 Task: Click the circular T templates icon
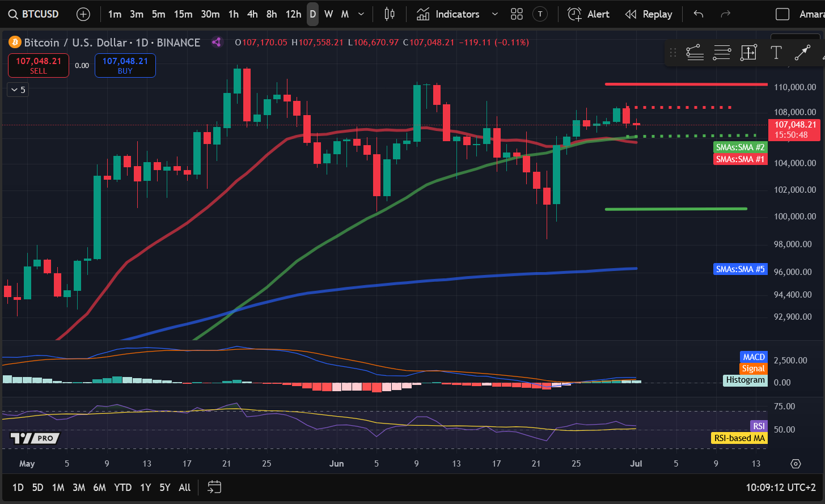point(540,14)
